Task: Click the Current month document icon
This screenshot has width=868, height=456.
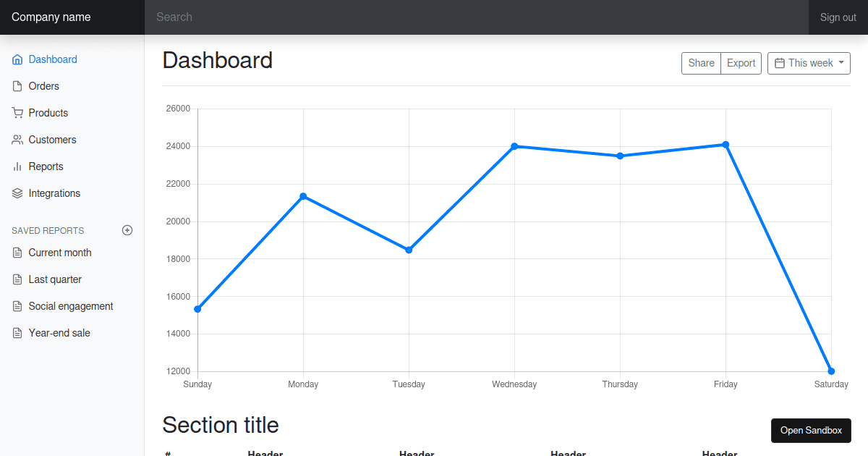Action: [17, 253]
